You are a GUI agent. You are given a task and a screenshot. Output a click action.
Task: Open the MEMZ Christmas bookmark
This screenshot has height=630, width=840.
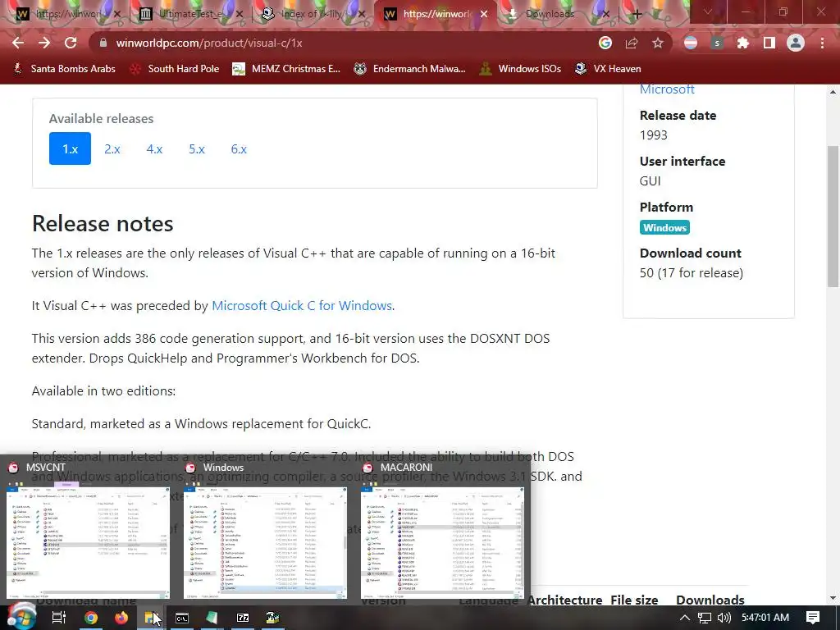[x=286, y=69]
